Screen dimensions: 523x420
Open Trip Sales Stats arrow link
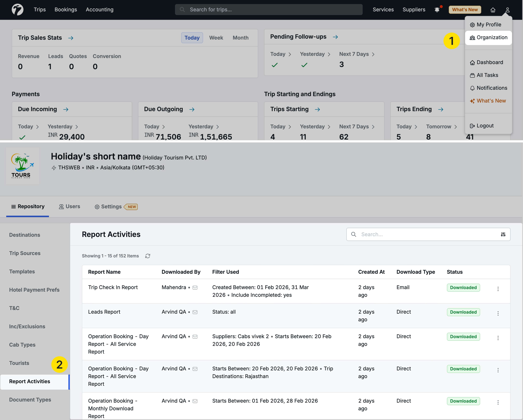[x=71, y=38]
